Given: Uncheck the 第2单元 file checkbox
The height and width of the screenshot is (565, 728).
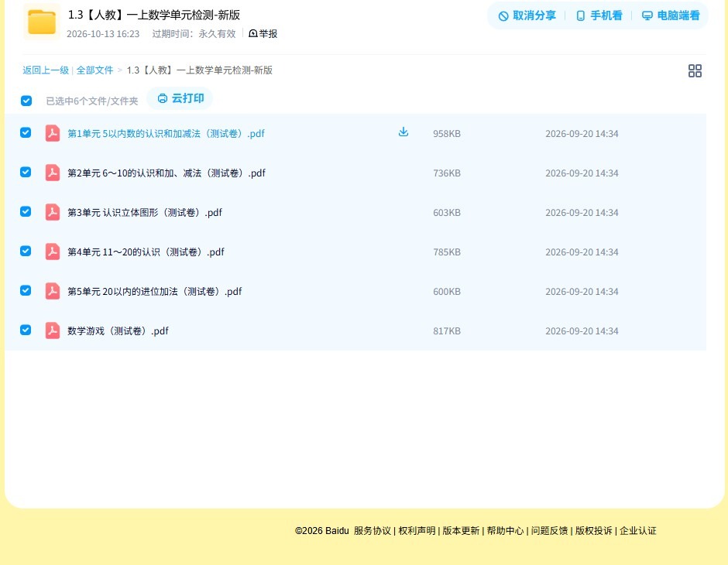Looking at the screenshot, I should (26, 172).
